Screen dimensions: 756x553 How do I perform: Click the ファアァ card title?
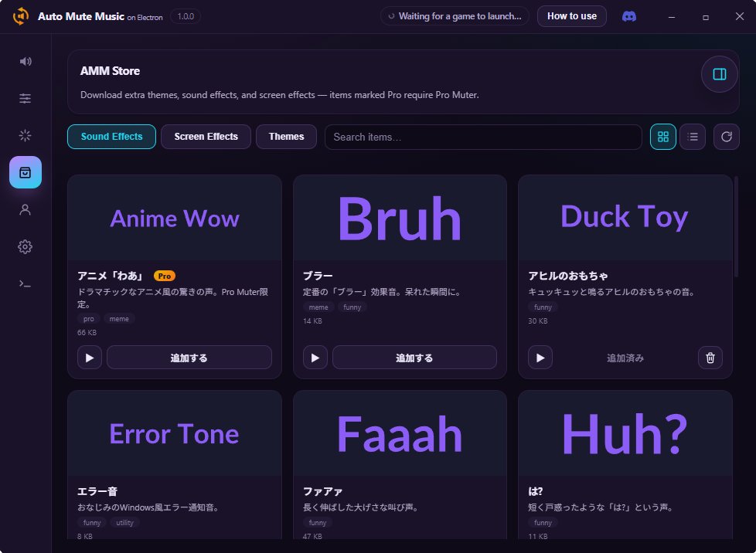click(322, 491)
